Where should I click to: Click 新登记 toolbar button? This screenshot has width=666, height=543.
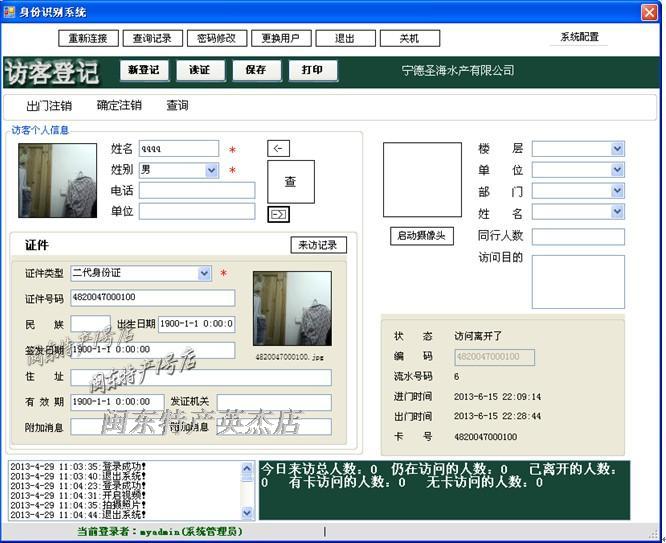[x=144, y=70]
